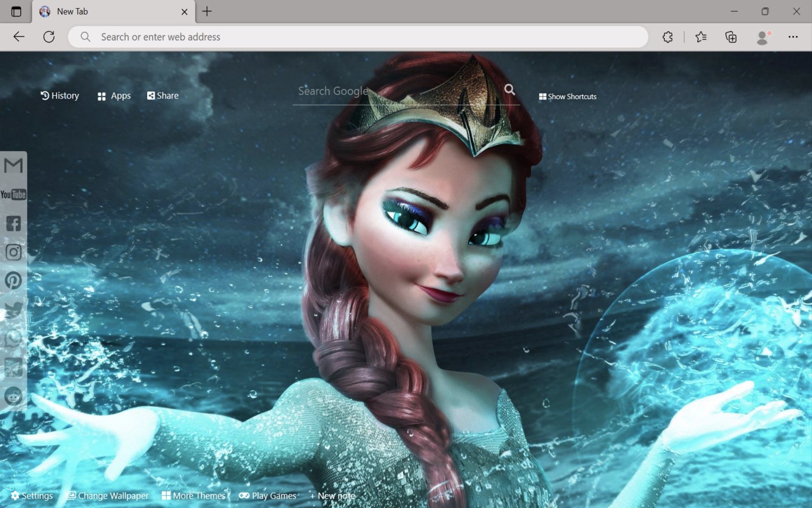Open Twitter from the sidebar
The height and width of the screenshot is (508, 812).
(13, 310)
